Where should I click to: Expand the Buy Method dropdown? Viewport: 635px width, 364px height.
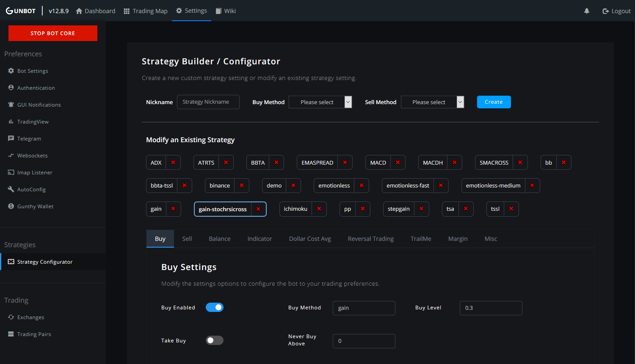320,102
